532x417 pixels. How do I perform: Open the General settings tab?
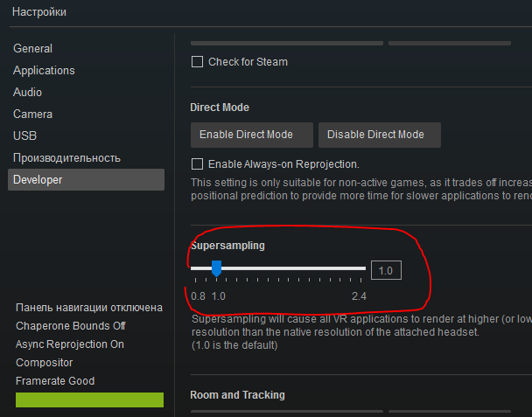(33, 49)
